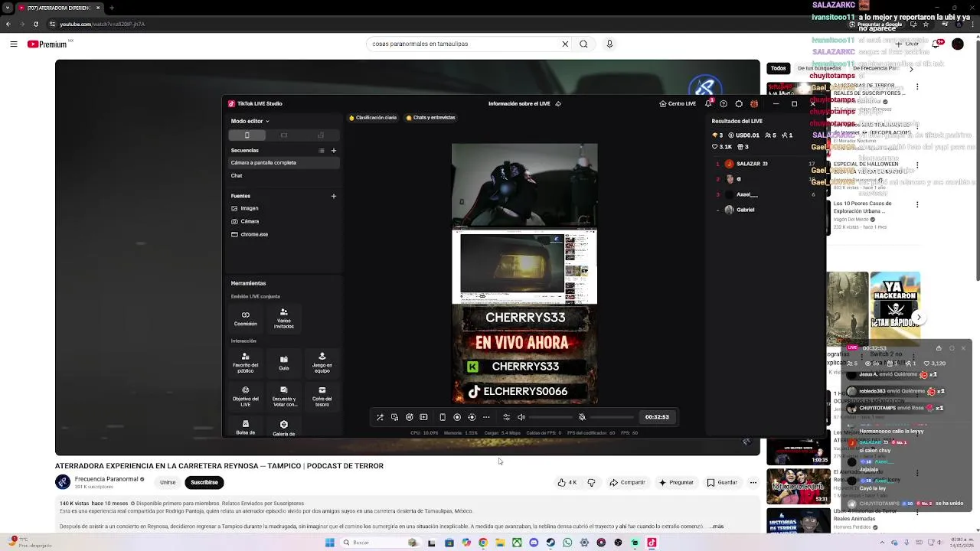Image resolution: width=980 pixels, height=551 pixels.
Task: Open TikTok Studio settings gear
Action: 739,104
